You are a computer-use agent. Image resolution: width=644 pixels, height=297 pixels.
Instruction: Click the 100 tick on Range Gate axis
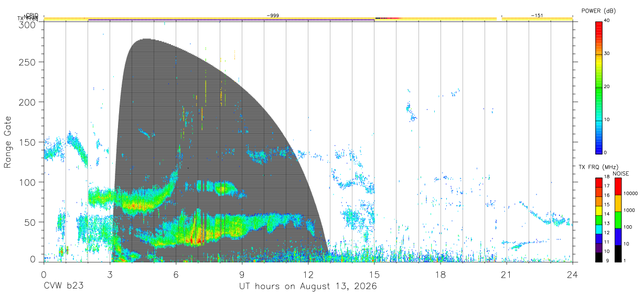[26, 182]
